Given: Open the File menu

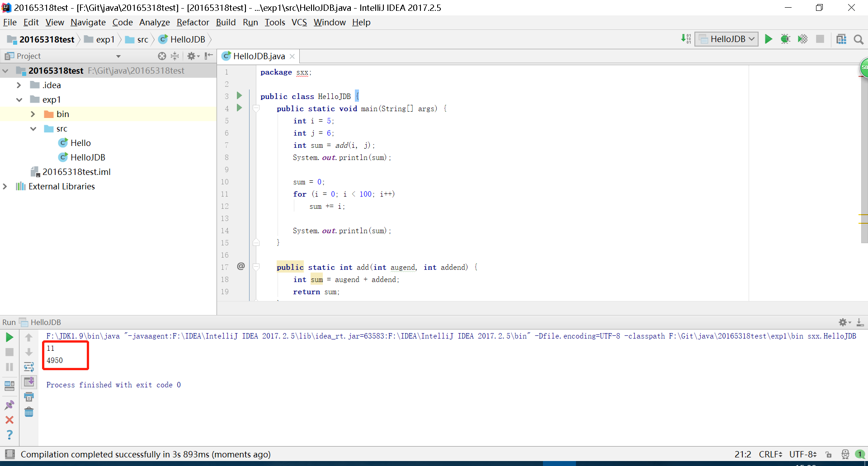Looking at the screenshot, I should [x=10, y=22].
